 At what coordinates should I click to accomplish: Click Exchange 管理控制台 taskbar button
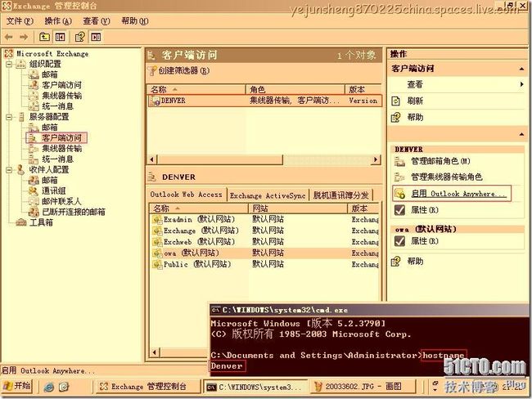(148, 387)
